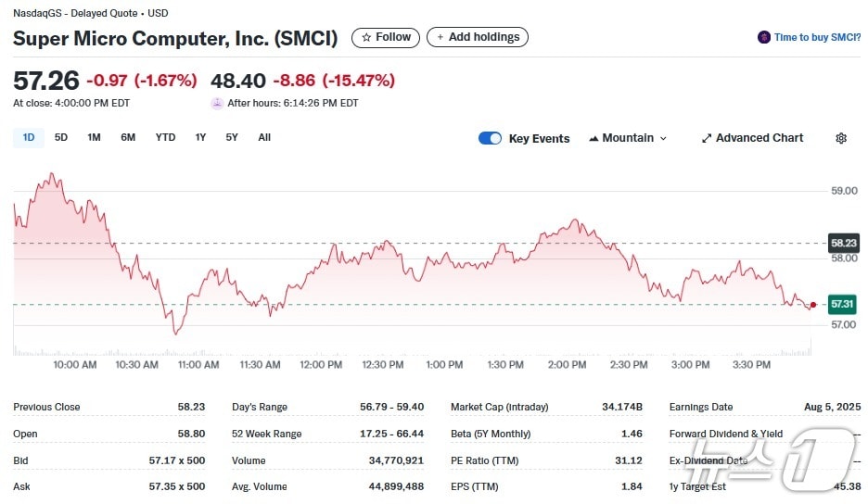
Task: Switch chart to 5Y range
Action: 232,137
